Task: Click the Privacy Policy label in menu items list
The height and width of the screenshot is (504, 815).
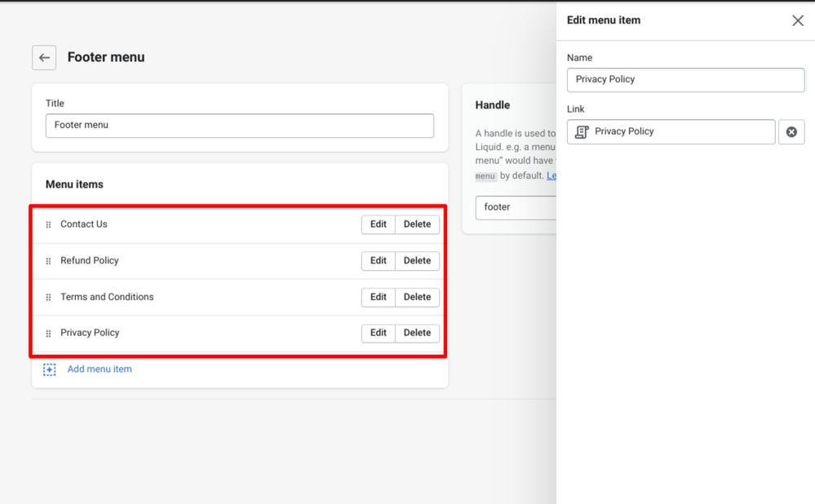Action: pos(90,333)
